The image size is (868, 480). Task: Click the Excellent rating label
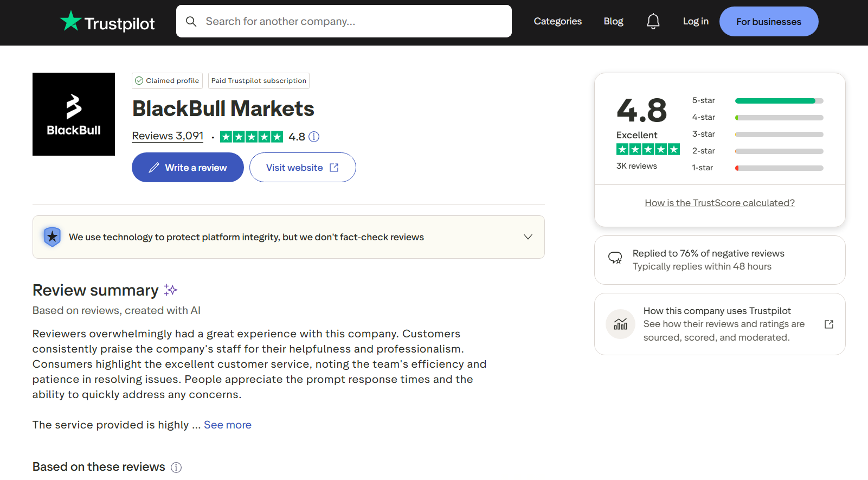[x=636, y=135]
